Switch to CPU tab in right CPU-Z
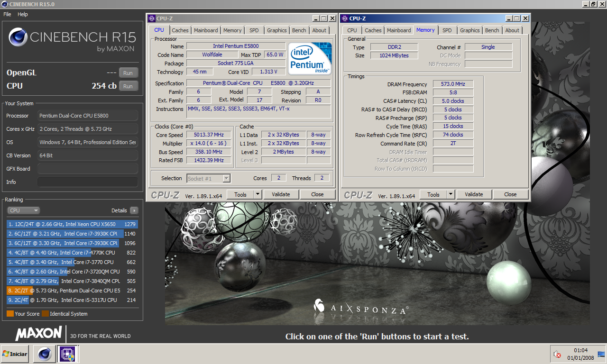Image resolution: width=607 pixels, height=364 pixels. click(x=352, y=30)
